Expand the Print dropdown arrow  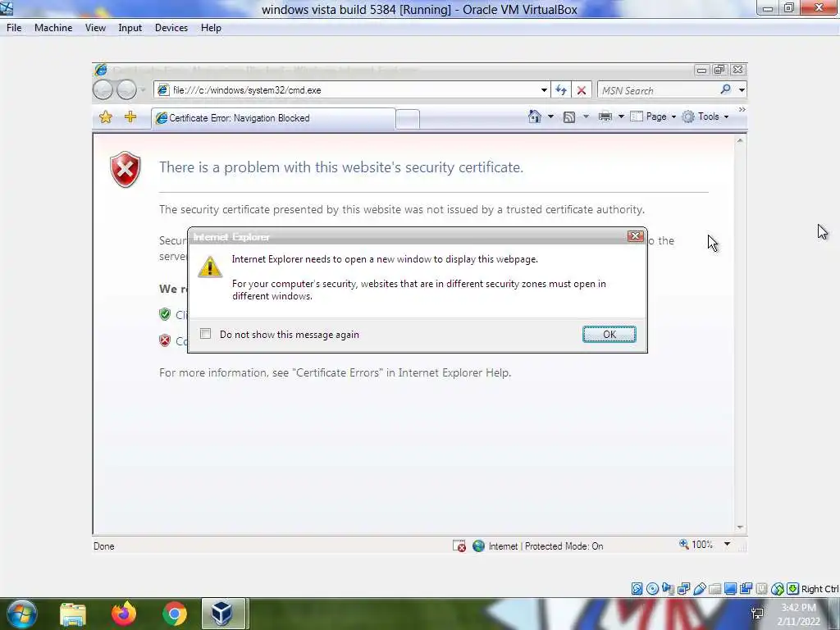[x=621, y=116]
